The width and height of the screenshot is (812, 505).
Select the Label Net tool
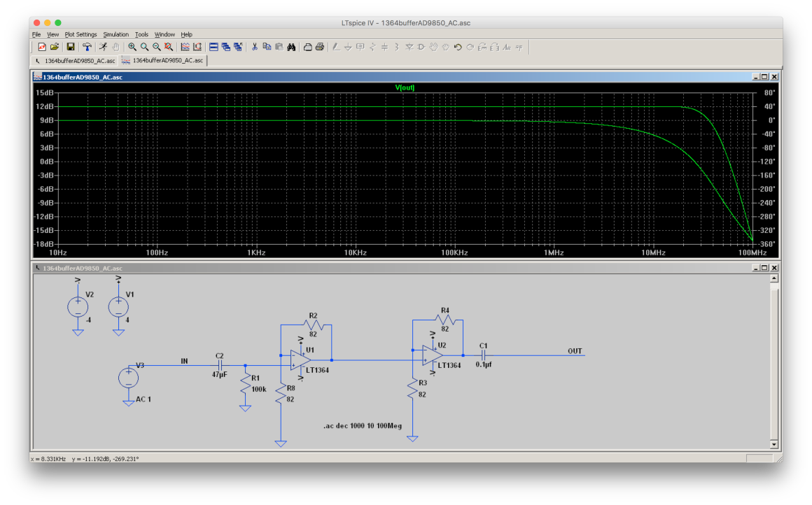pos(360,47)
